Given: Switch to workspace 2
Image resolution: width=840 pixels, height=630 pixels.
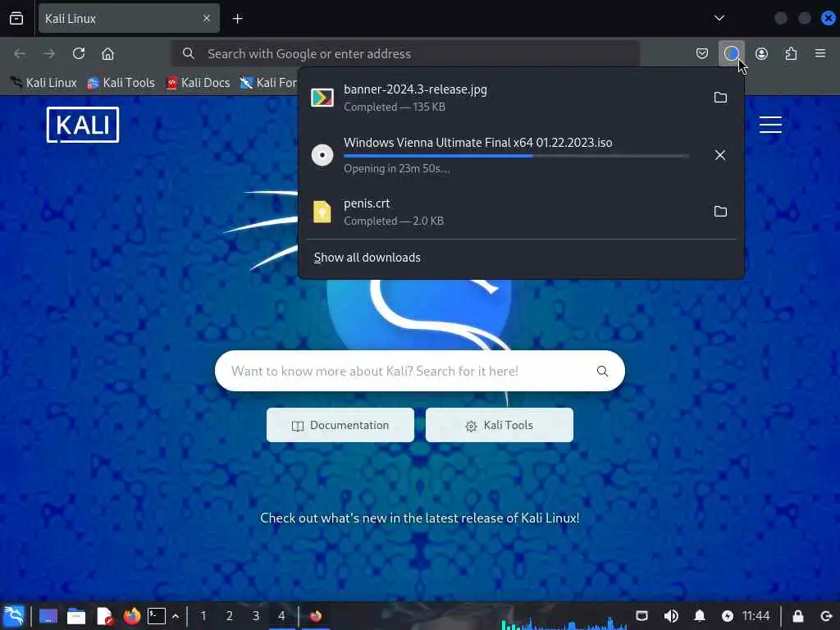Looking at the screenshot, I should click(x=230, y=616).
